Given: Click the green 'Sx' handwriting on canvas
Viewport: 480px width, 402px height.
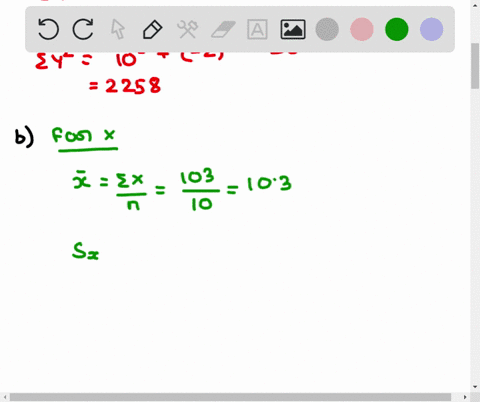Looking at the screenshot, I should click(x=86, y=251).
